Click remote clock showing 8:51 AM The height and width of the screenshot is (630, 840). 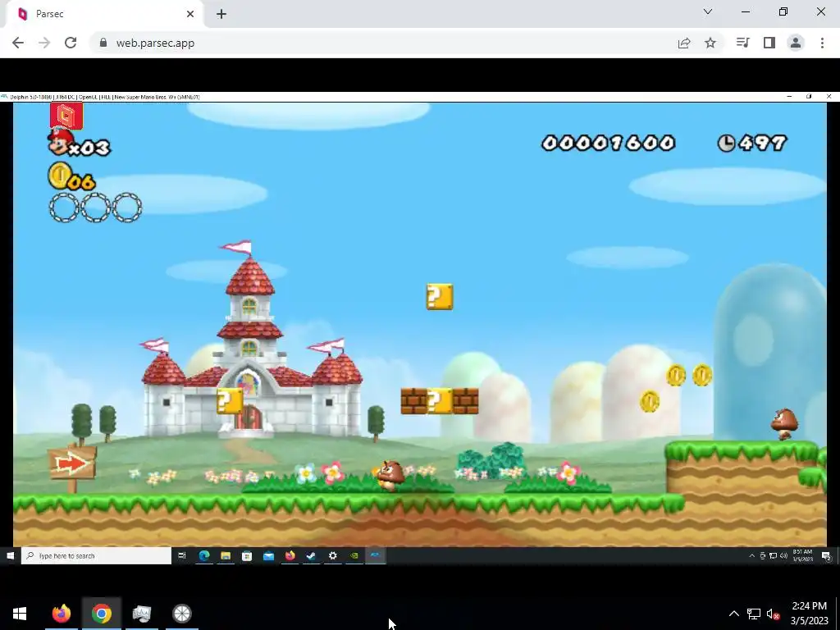point(802,555)
